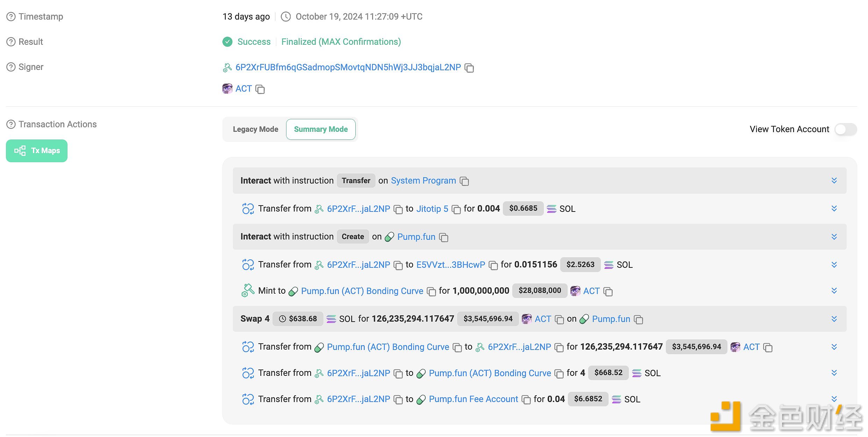Screen dimensions: 868x437
Task: Copy Pump.fun address in Create instruction row
Action: pyautogui.click(x=443, y=237)
